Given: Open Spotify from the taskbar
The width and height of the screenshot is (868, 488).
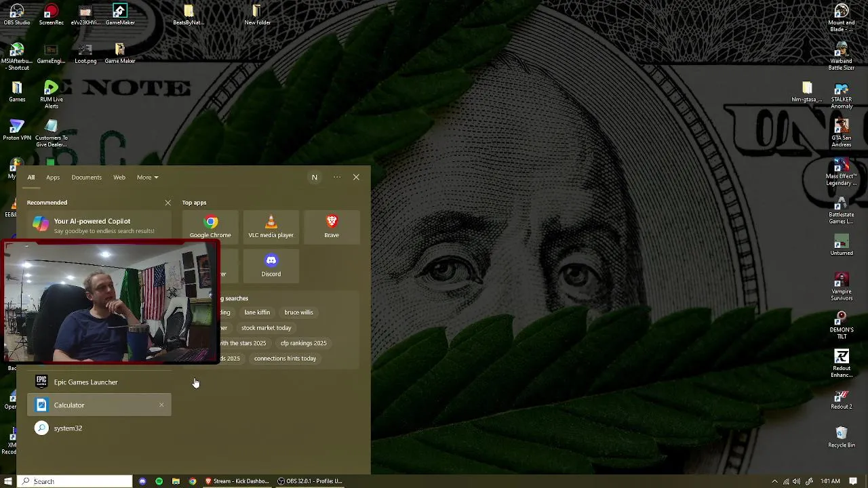Looking at the screenshot, I should click(159, 481).
